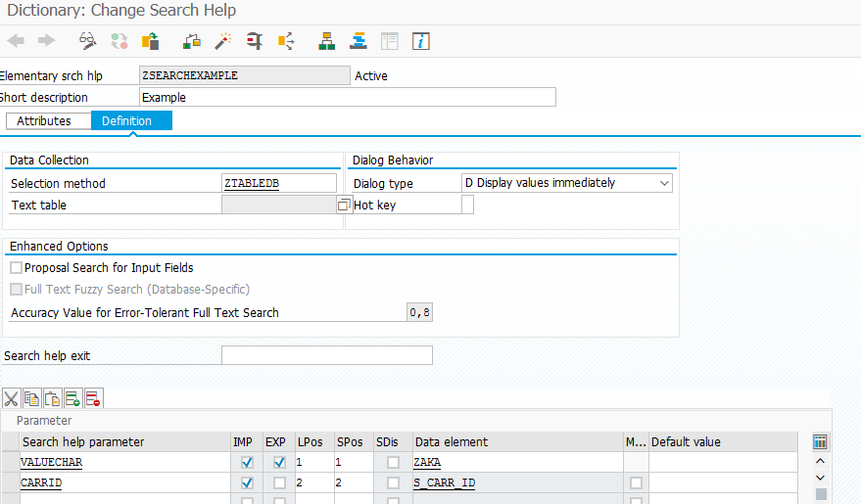Click the Text table input field
This screenshot has height=504, width=861.
(279, 205)
